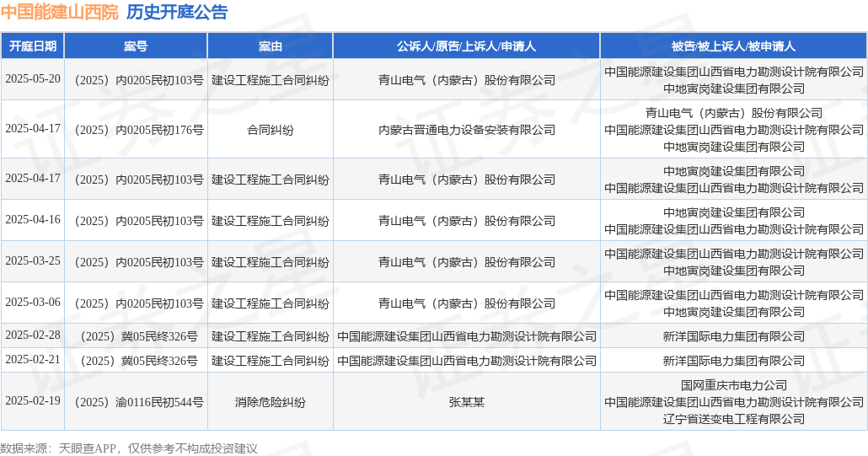Select the date cell 2025-03-06
The height and width of the screenshot is (456, 868).
point(33,303)
